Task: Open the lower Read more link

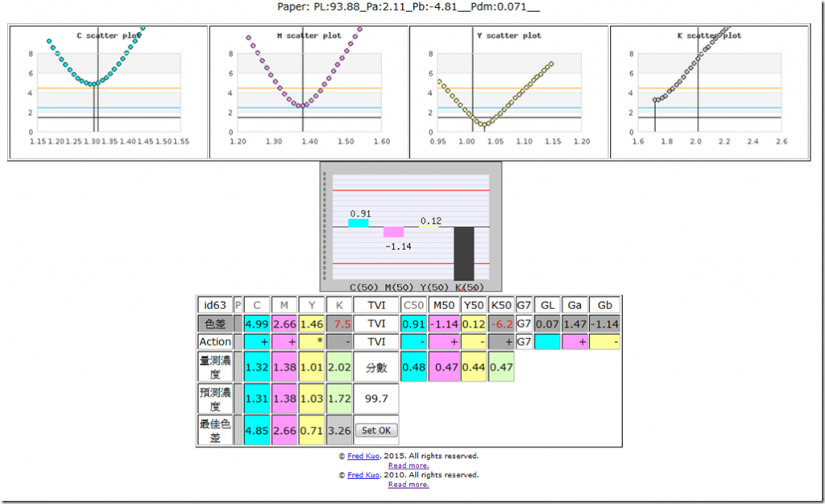Action: point(408,485)
